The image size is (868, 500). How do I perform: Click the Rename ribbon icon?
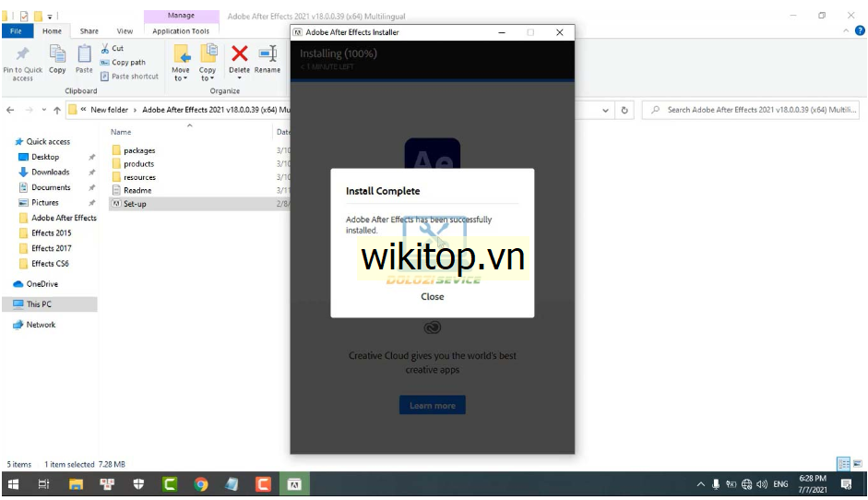pos(268,54)
